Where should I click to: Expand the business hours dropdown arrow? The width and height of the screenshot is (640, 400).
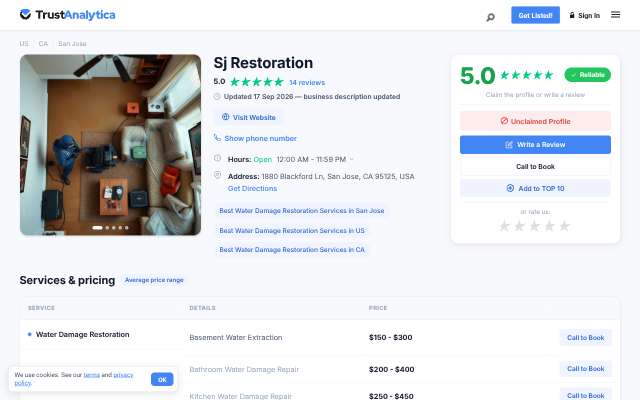point(351,160)
